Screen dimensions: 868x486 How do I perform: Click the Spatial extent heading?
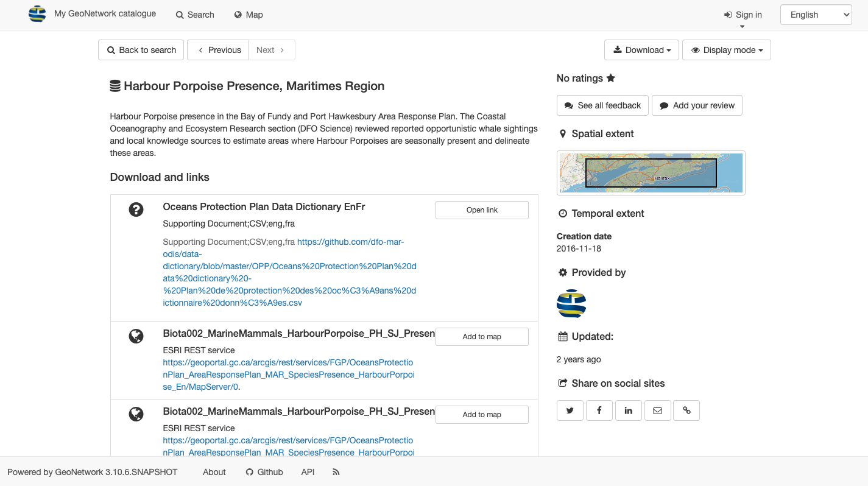(x=602, y=134)
